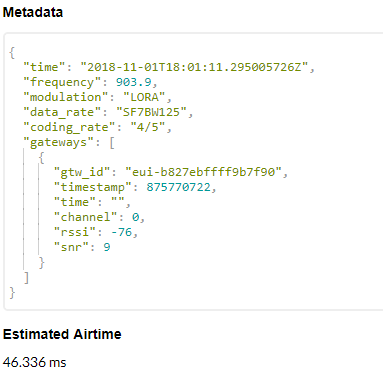Click the modulation value "LORA"
This screenshot has width=383, height=378.
tap(144, 97)
